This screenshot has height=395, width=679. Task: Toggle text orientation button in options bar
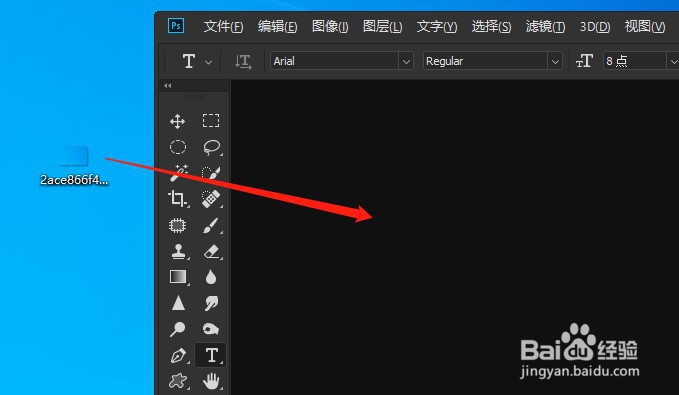243,62
